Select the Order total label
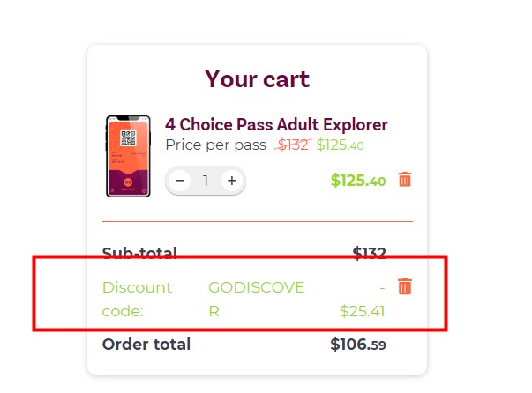 click(x=146, y=345)
